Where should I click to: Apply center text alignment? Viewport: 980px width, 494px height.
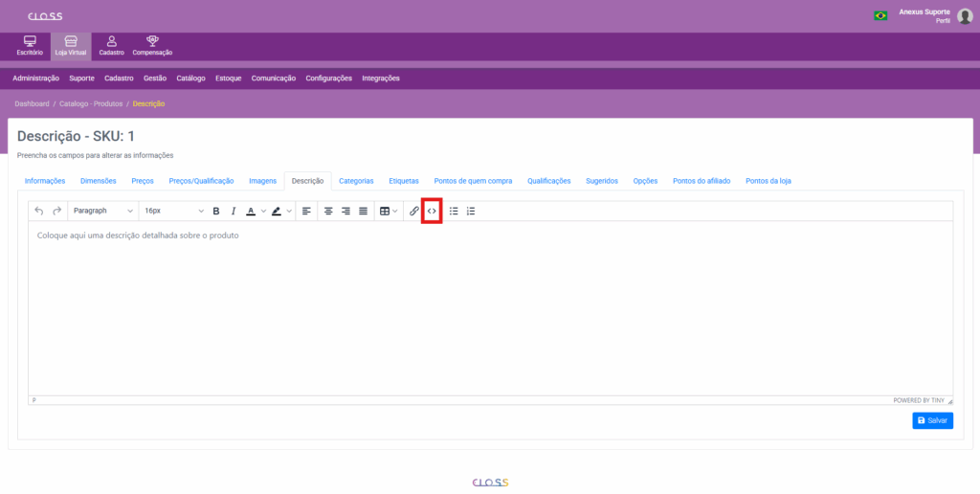tap(328, 211)
